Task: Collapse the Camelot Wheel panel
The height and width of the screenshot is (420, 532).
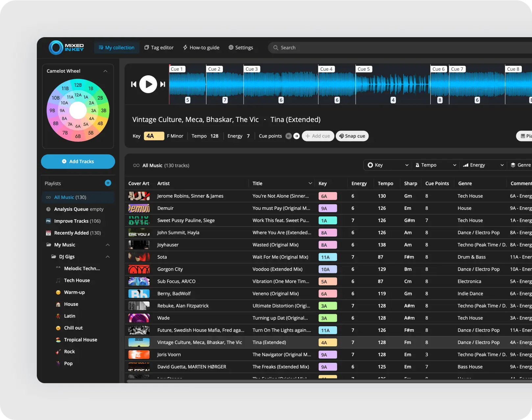Action: pyautogui.click(x=106, y=71)
